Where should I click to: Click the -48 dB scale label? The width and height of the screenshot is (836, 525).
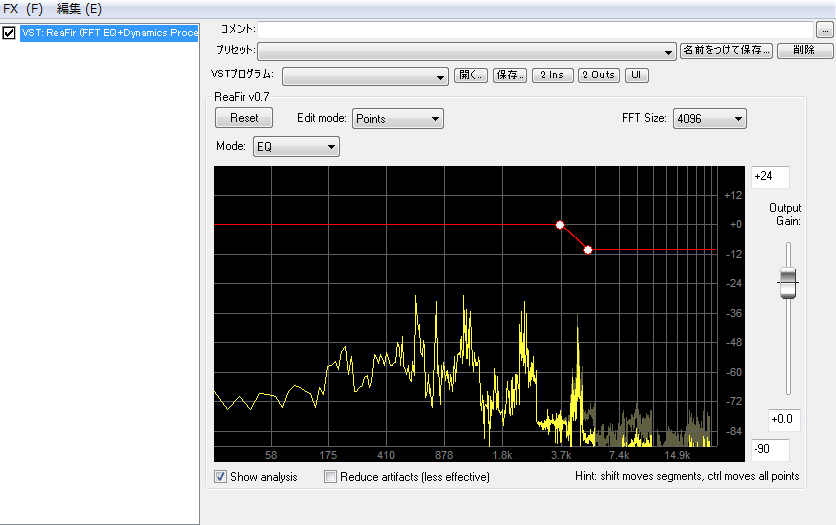click(x=734, y=342)
